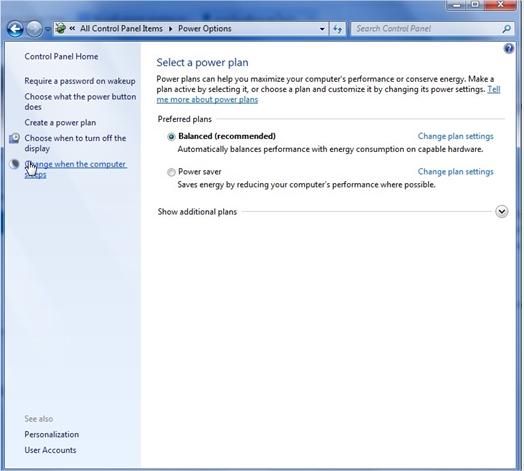Click the sleep moon icon in sidebar
Screen dimensions: 524x471
[x=14, y=164]
